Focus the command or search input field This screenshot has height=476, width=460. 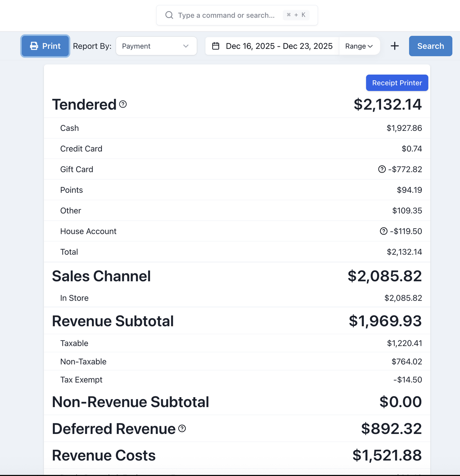pos(226,15)
